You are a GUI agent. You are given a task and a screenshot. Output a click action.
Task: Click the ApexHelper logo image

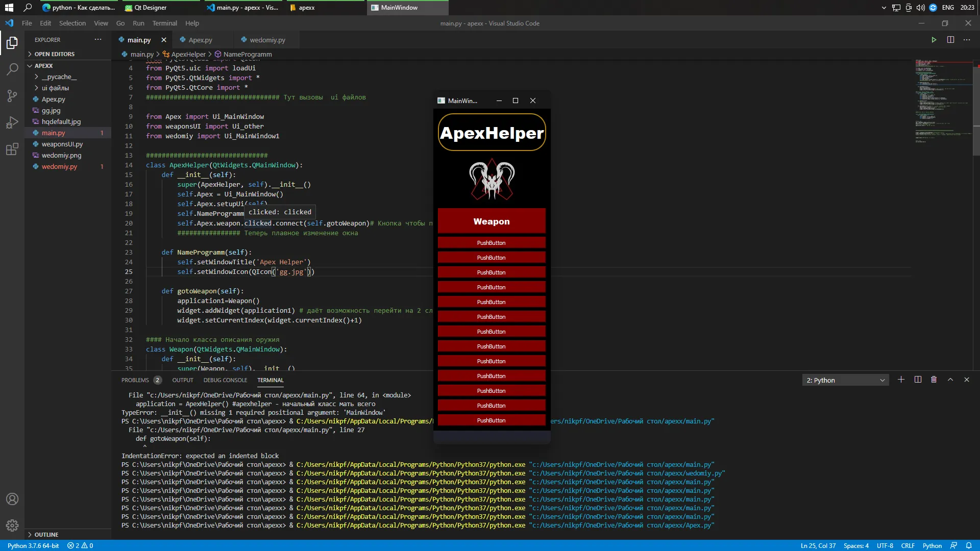pos(492,180)
